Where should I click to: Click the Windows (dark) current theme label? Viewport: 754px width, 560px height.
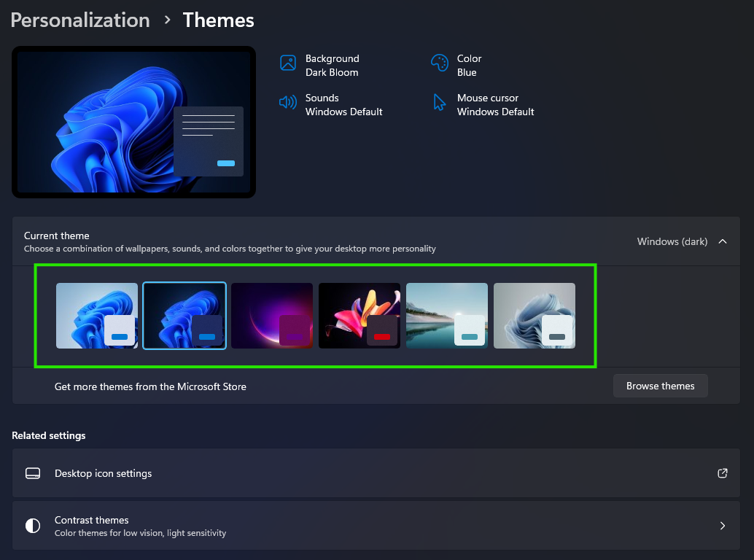point(672,241)
